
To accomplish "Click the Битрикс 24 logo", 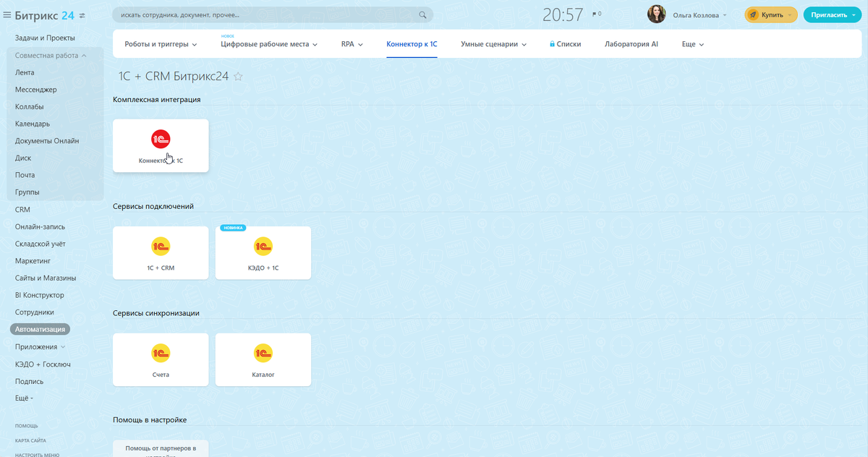I will [45, 14].
